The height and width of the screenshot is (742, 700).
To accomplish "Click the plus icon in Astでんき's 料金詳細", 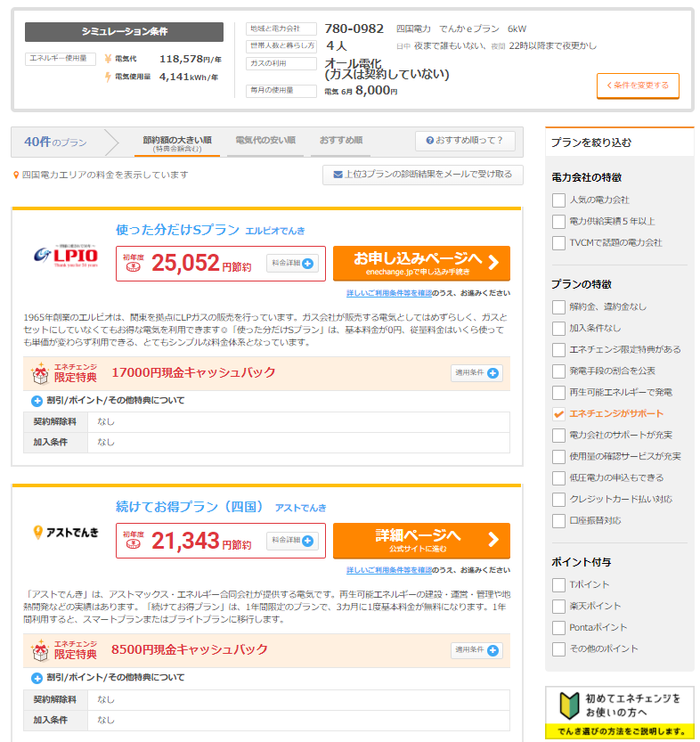I will tap(308, 541).
